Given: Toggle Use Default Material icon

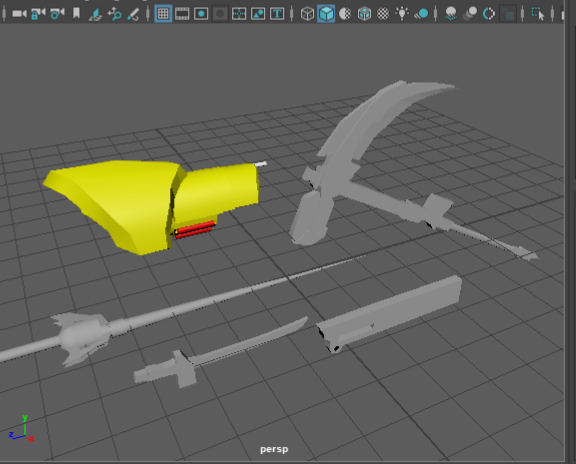Looking at the screenshot, I should [x=345, y=14].
